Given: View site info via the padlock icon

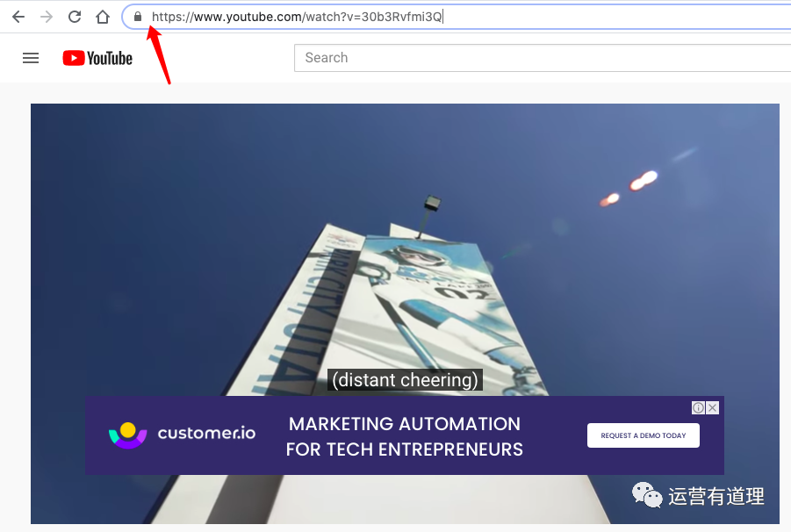Looking at the screenshot, I should 137,17.
